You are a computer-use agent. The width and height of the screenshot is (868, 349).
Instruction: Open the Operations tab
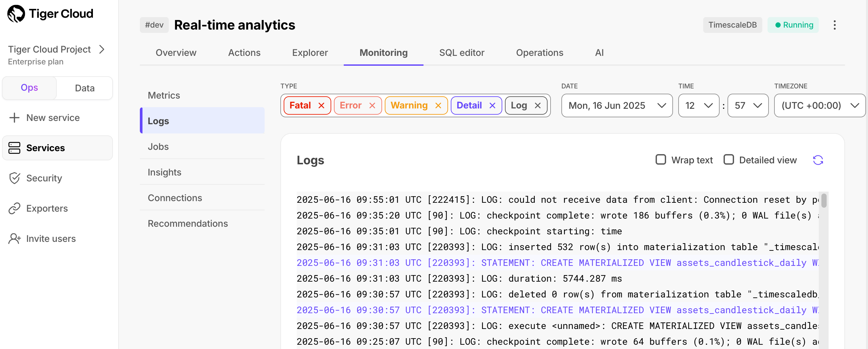(539, 53)
